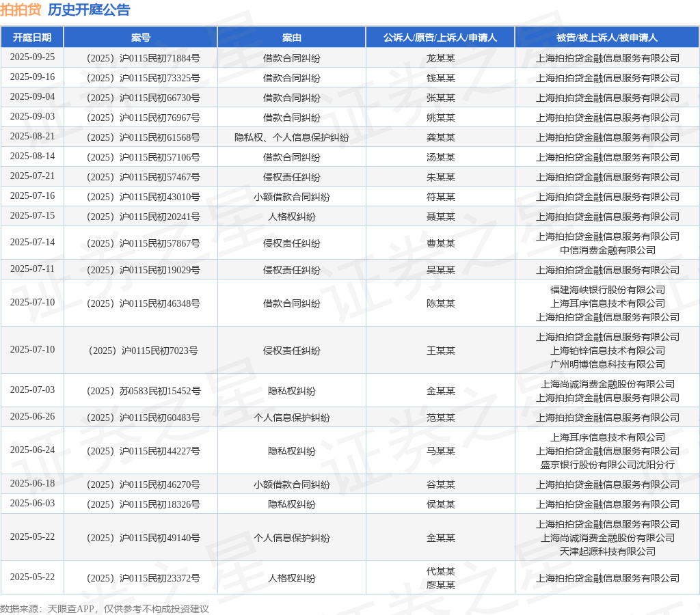Select the date 2025-07-21
This screenshot has width=700, height=615.
click(33, 176)
